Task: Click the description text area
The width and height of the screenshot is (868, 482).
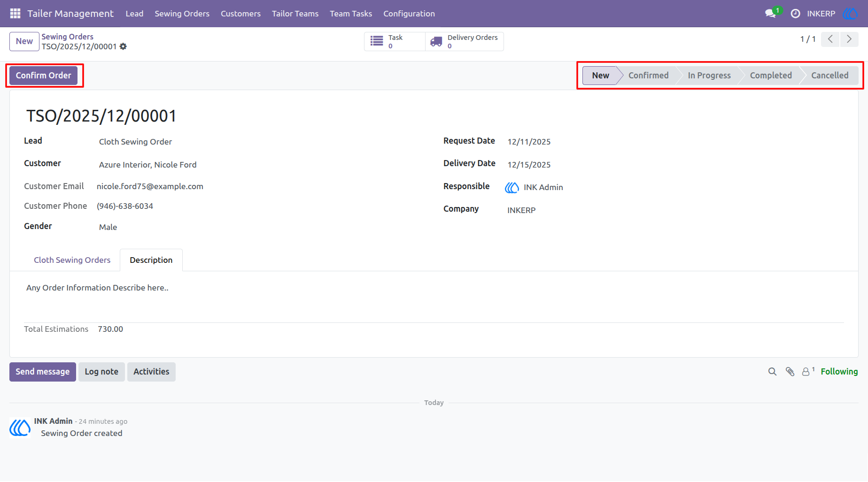Action: point(434,288)
